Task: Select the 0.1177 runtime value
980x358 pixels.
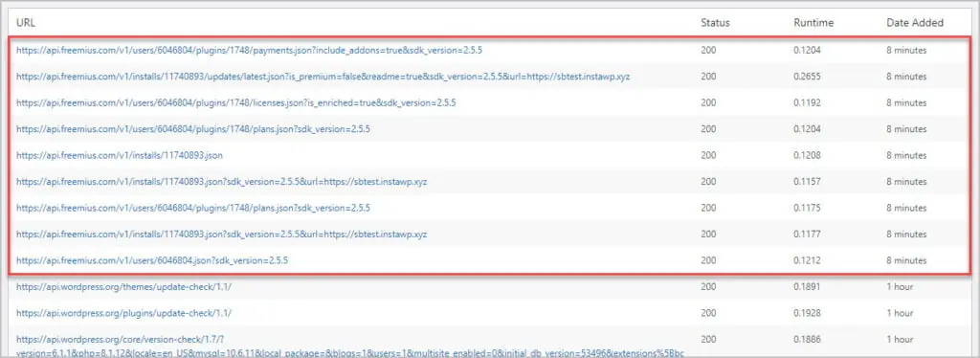Action: [x=807, y=235]
